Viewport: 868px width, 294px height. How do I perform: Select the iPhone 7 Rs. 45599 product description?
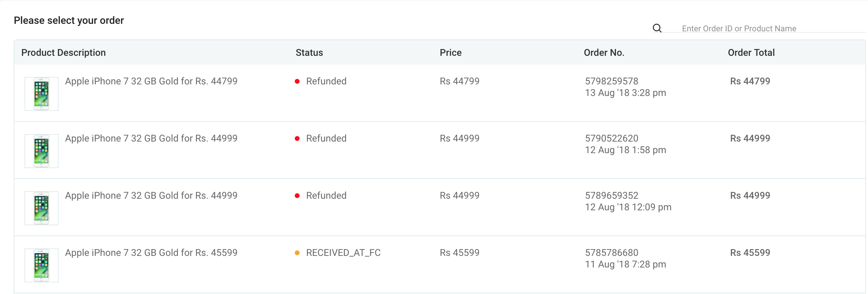pos(151,252)
